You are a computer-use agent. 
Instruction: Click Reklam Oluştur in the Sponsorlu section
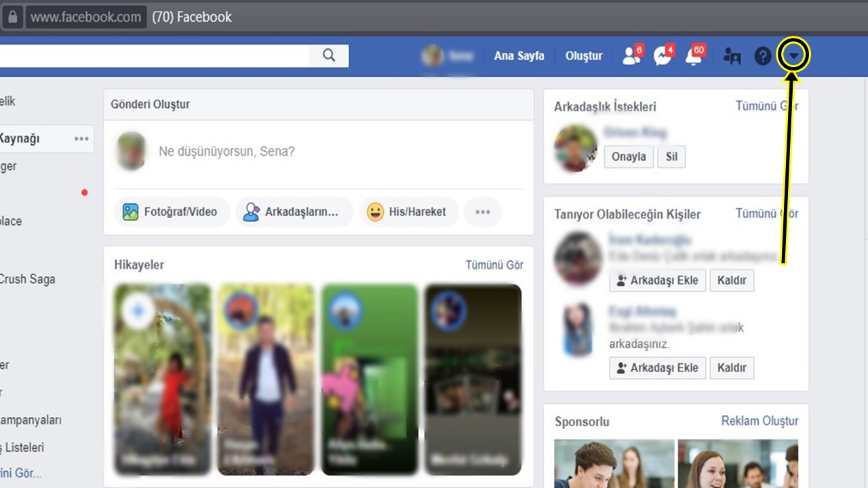click(x=759, y=421)
